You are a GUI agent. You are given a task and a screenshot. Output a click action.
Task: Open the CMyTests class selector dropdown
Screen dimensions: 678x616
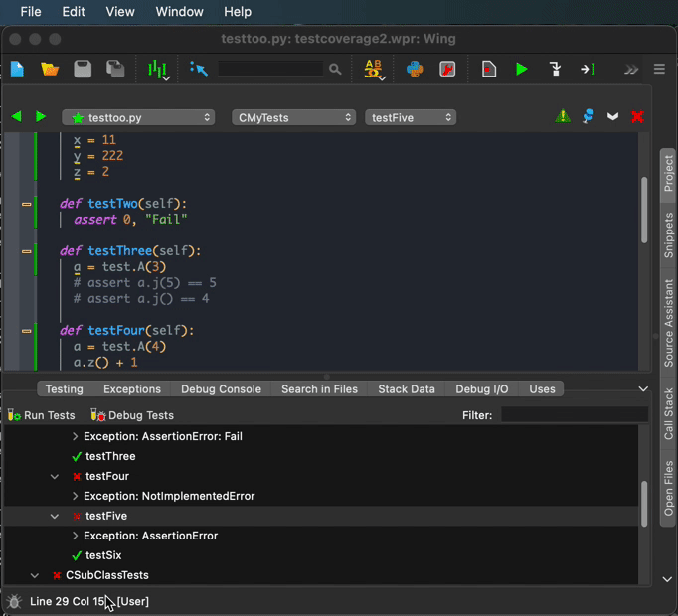click(x=293, y=117)
